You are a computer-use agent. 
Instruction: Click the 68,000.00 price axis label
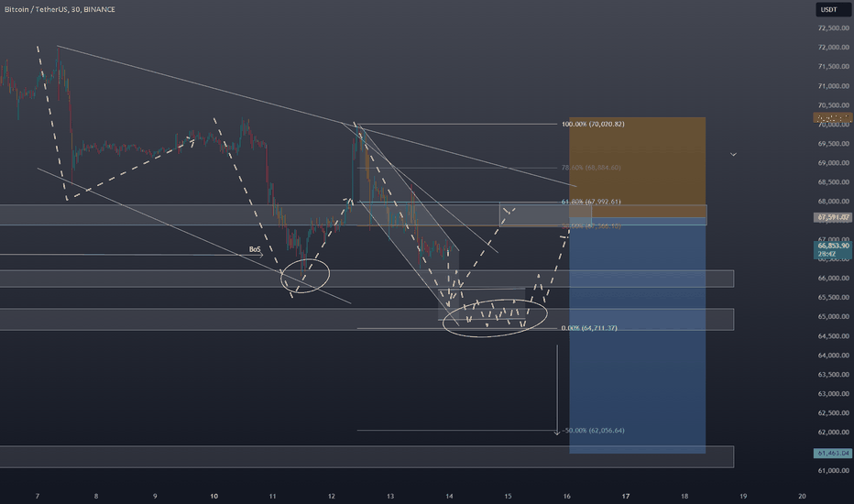[x=833, y=201]
